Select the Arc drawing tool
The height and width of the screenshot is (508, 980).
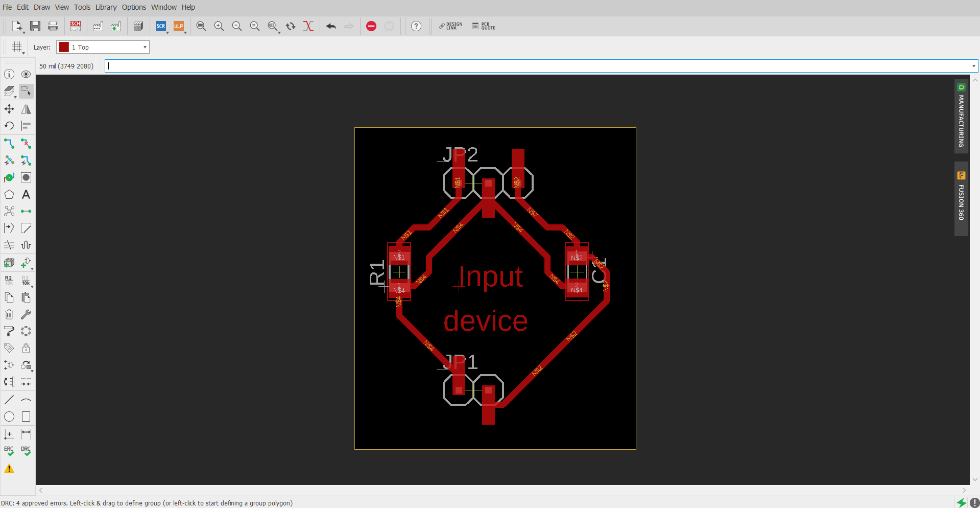(x=26, y=400)
